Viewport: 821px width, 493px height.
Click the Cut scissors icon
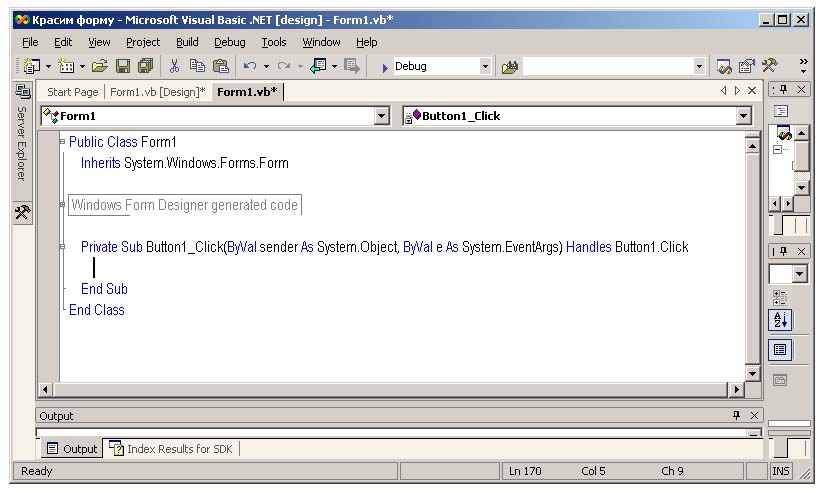tap(174, 66)
